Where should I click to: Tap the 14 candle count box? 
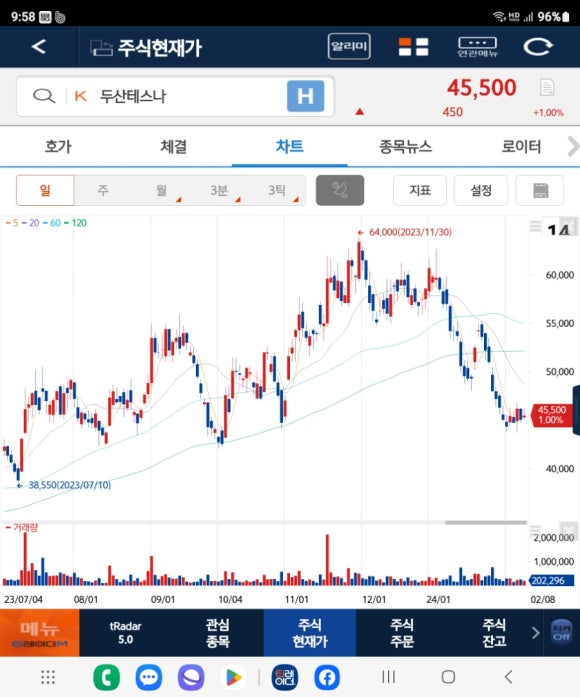tap(558, 228)
